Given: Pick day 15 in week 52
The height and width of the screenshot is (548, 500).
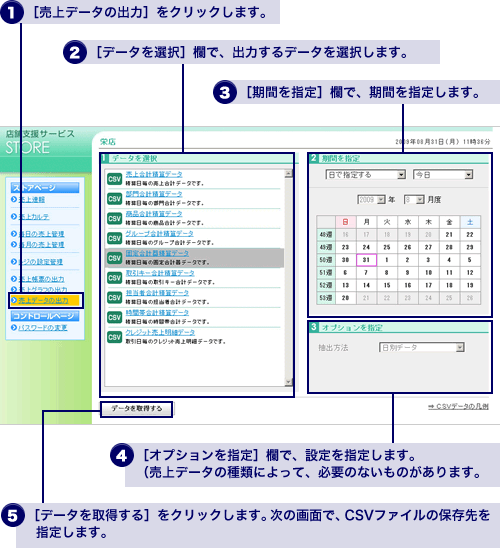Looking at the screenshot, I should click(x=387, y=285).
